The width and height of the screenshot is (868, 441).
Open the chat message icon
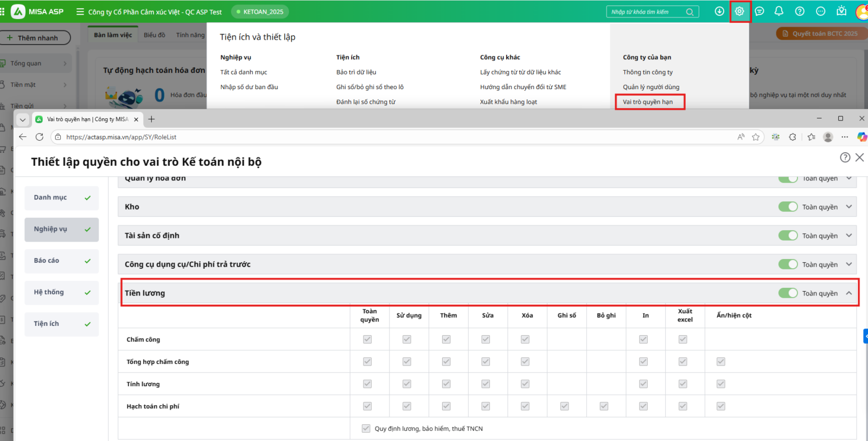click(759, 11)
